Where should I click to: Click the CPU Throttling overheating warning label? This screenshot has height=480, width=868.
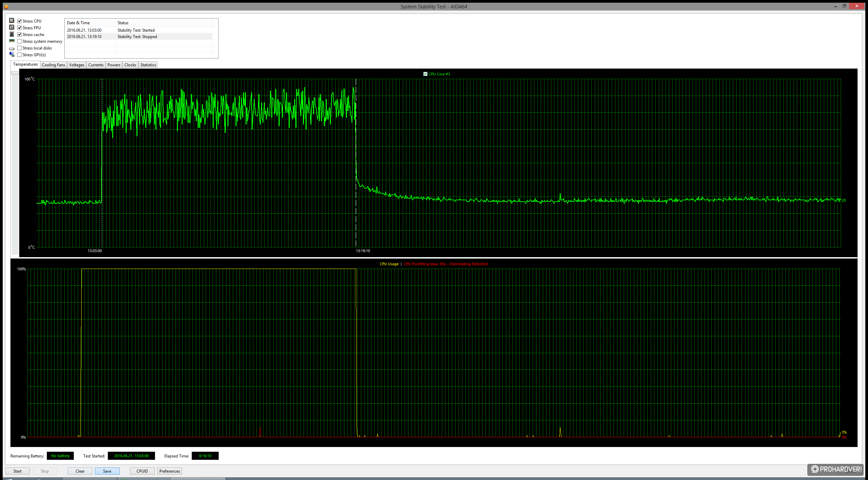(446, 264)
